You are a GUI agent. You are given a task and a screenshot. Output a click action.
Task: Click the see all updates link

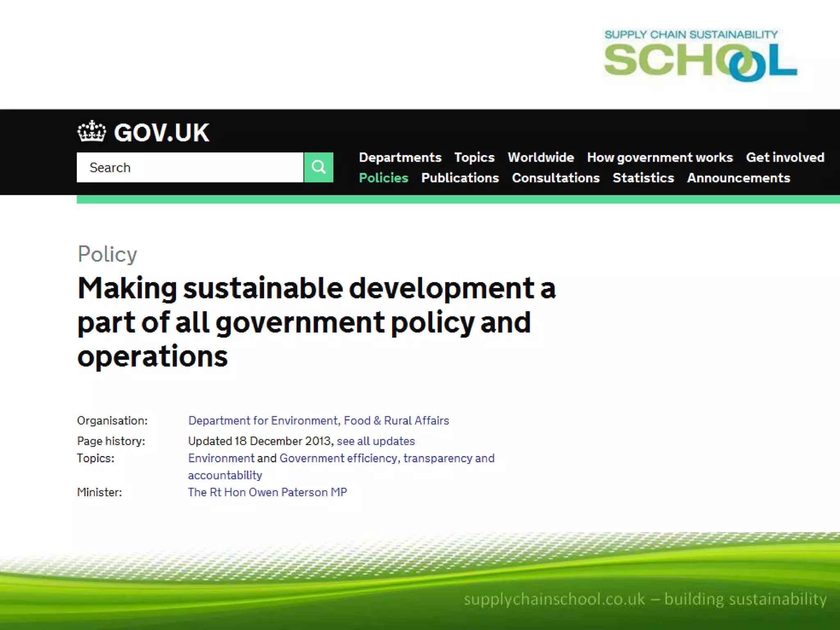point(376,441)
